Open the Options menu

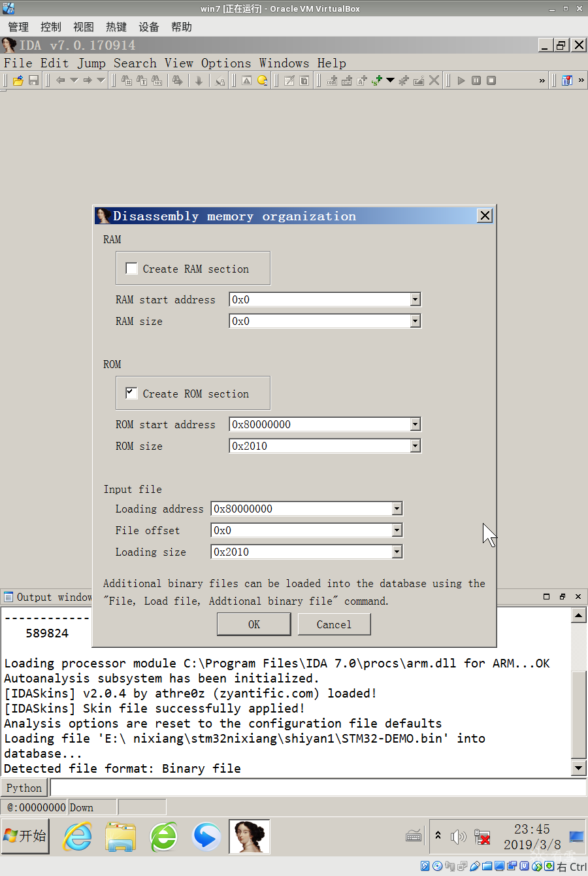pyautogui.click(x=226, y=63)
